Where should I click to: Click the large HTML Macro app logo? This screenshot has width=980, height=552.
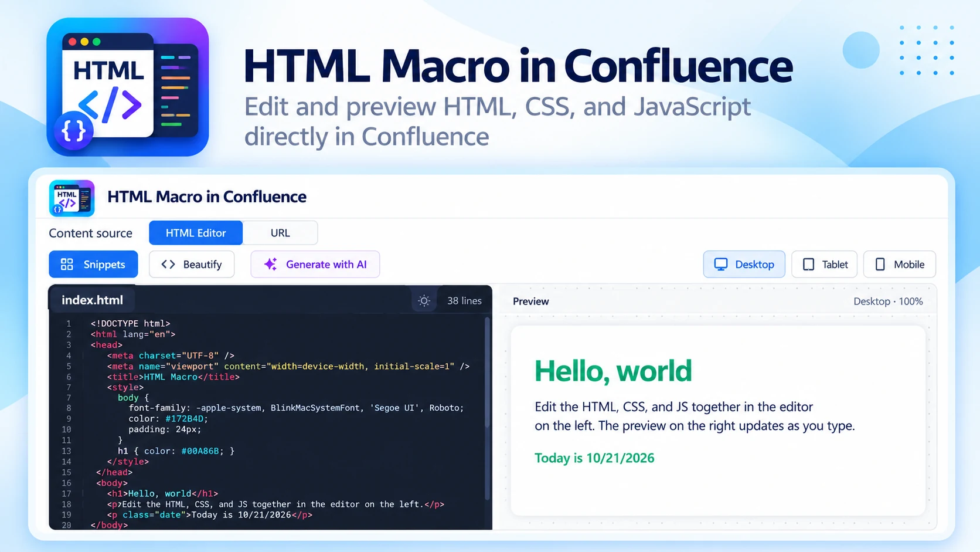(128, 87)
